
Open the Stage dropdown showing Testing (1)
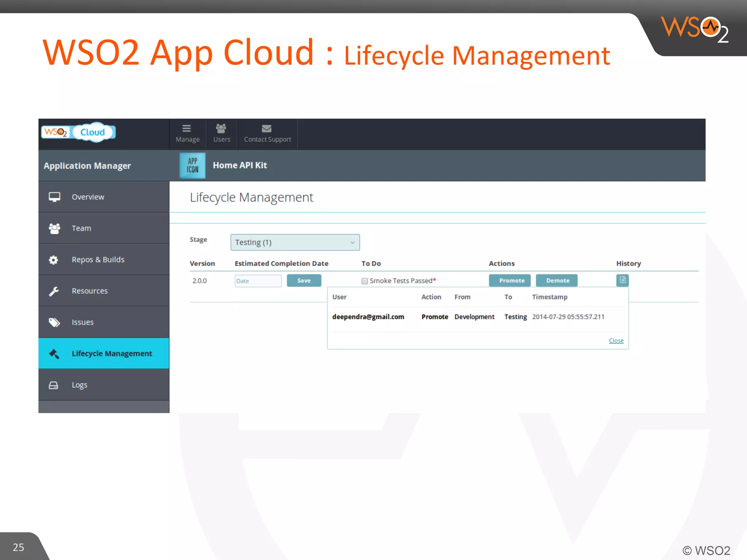pyautogui.click(x=295, y=242)
